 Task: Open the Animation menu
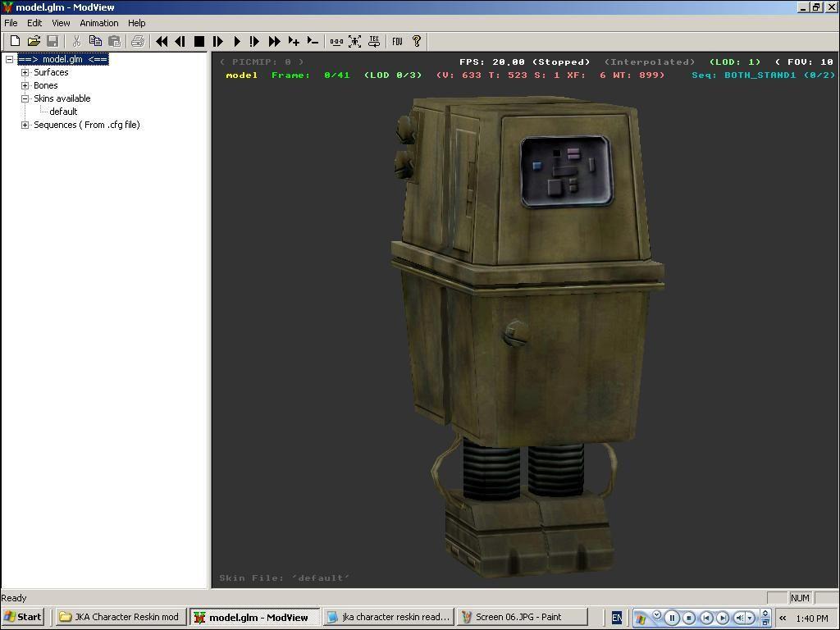coord(98,23)
